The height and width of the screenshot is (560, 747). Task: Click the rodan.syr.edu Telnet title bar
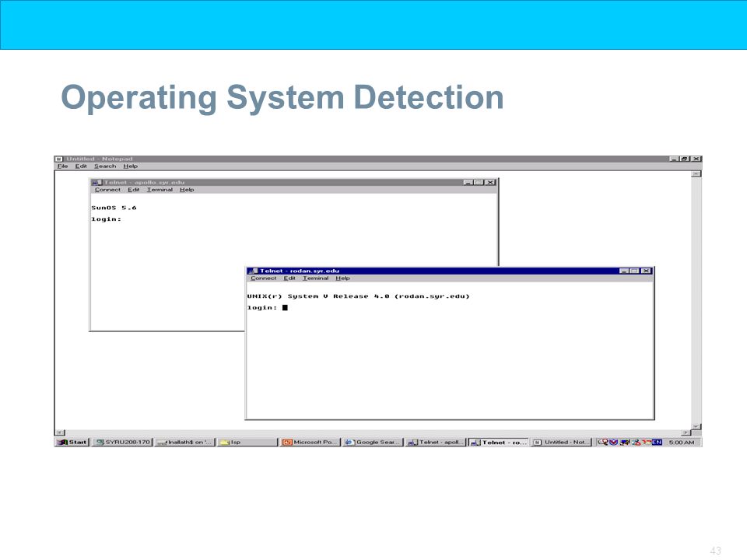(450, 271)
